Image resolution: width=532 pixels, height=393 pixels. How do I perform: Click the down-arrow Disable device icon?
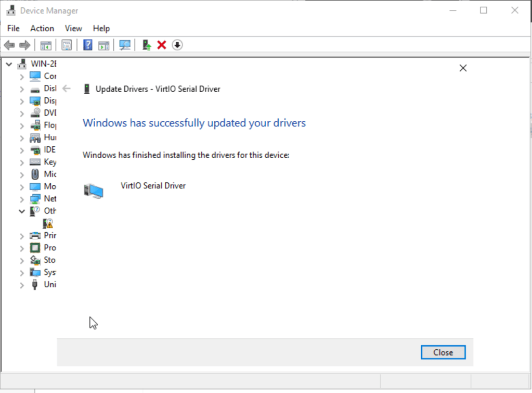pyautogui.click(x=177, y=45)
